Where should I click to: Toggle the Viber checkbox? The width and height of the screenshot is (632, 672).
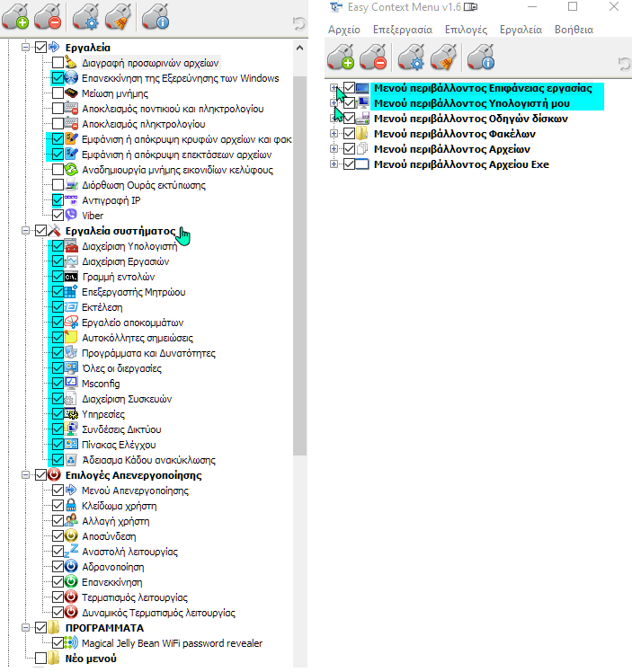[58, 215]
